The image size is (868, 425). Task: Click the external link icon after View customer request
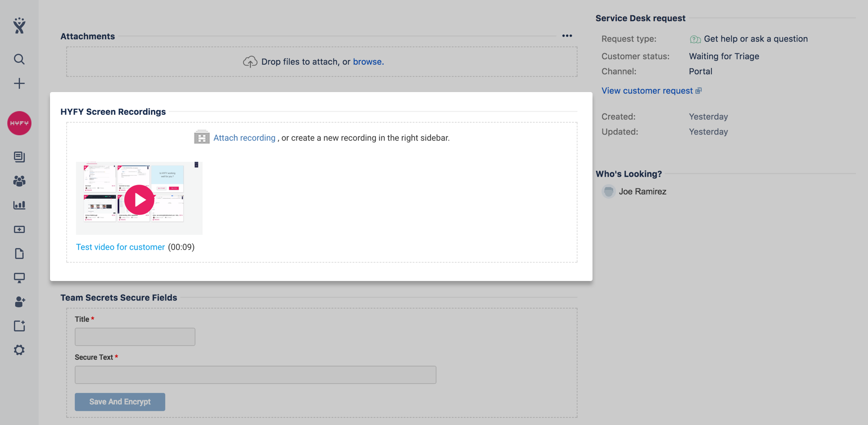tap(699, 91)
